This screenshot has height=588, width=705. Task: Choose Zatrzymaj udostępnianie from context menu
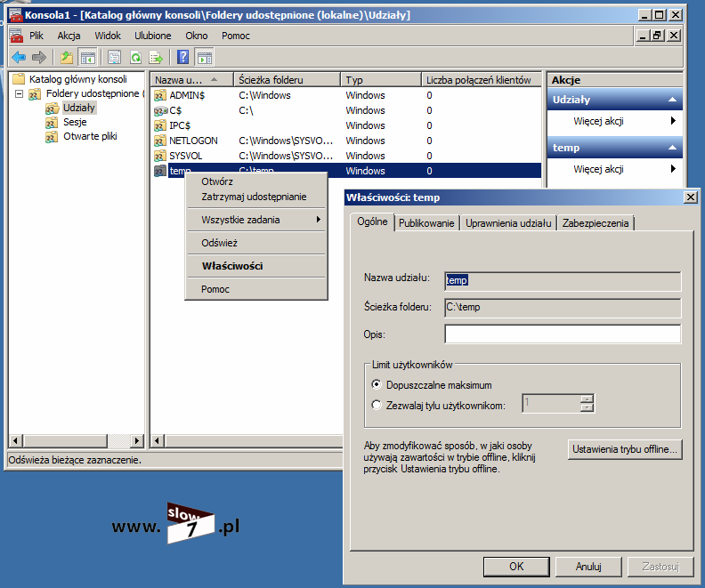(254, 197)
